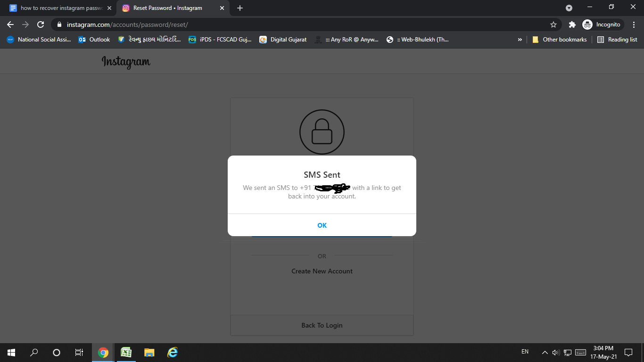Click the address bar URL field

[x=302, y=25]
